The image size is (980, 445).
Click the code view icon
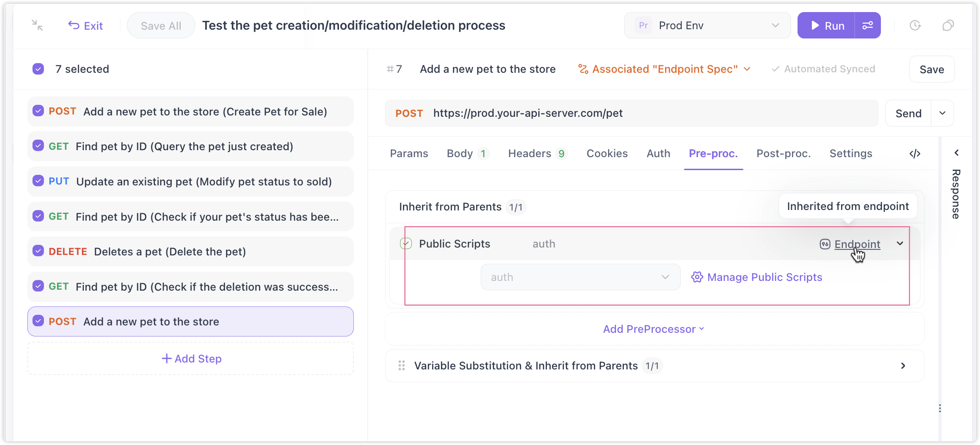[x=915, y=153]
